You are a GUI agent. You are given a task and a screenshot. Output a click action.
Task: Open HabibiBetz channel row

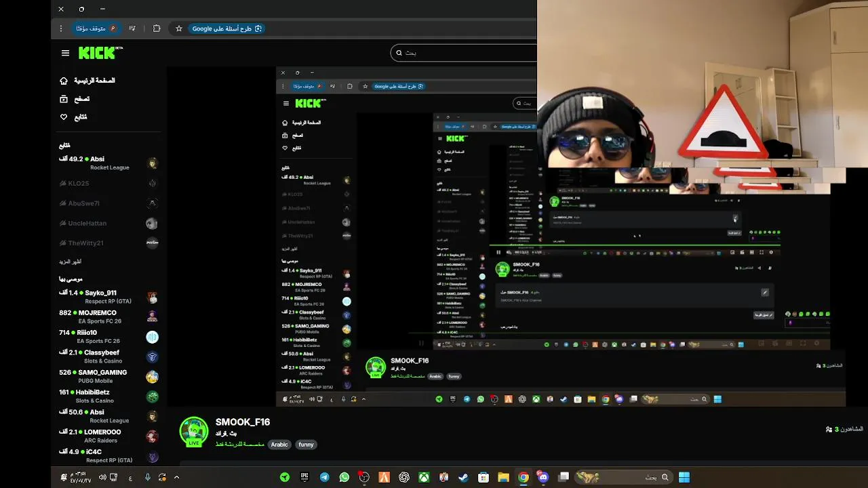click(108, 396)
